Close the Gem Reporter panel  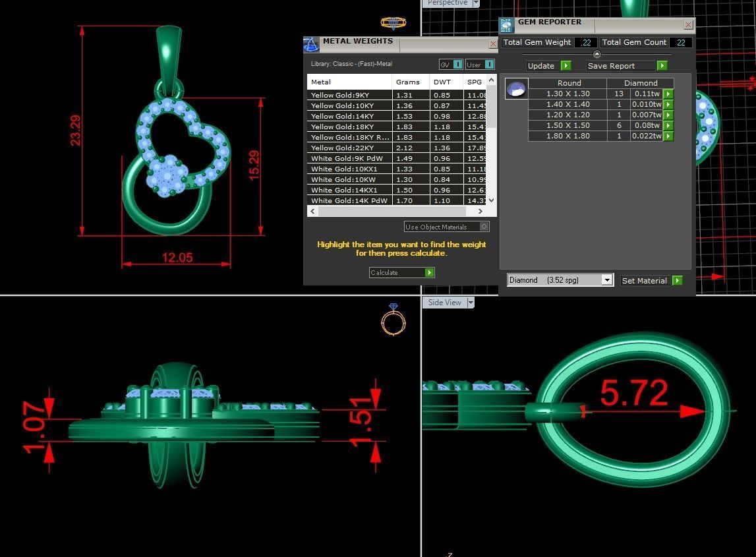(689, 24)
